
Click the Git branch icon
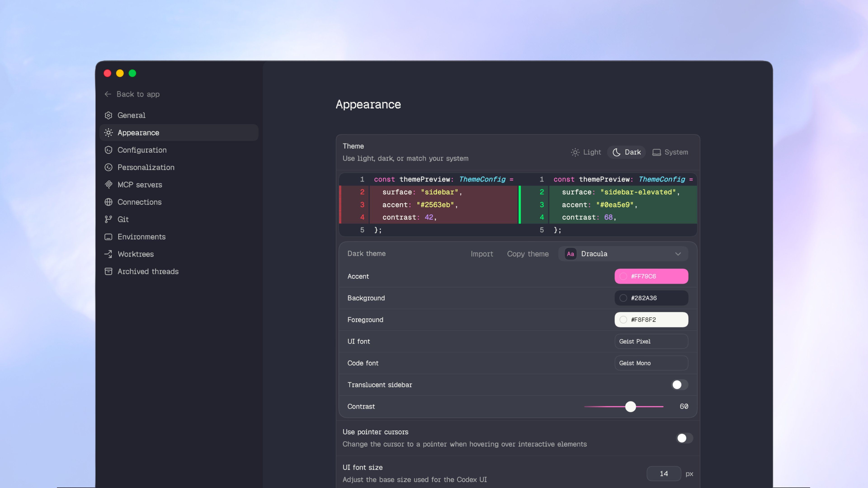click(108, 220)
